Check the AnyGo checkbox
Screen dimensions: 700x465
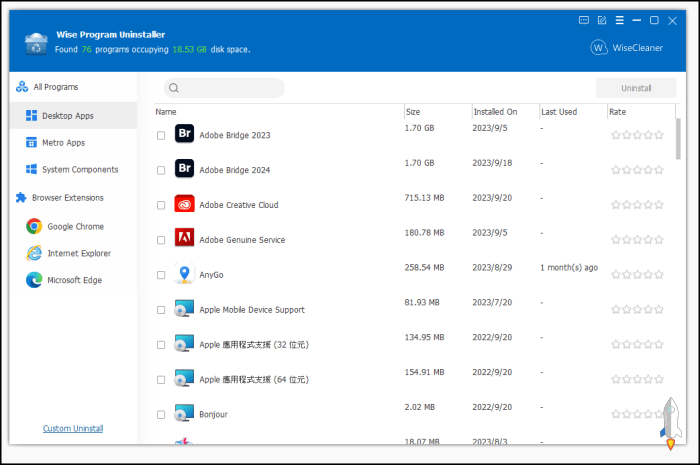click(x=161, y=275)
